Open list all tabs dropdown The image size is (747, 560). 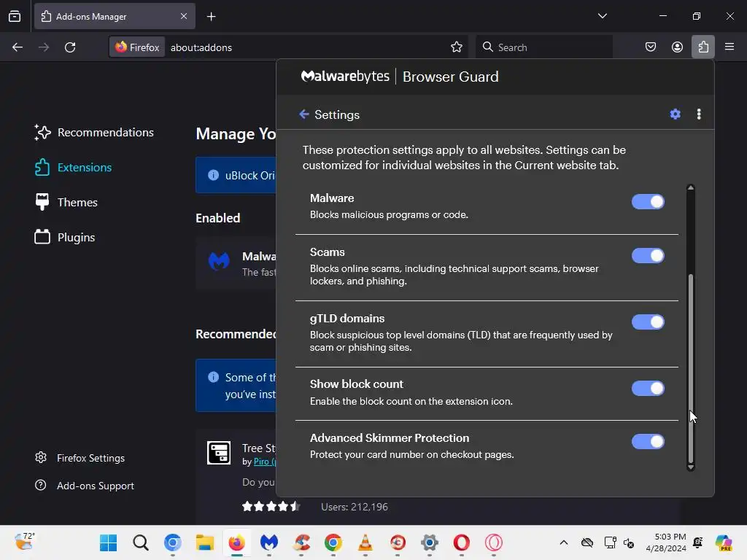click(602, 16)
